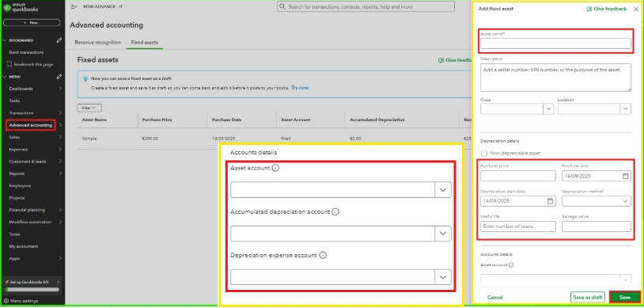Image resolution: width=644 pixels, height=308 pixels.
Task: Open Purchase date calendar icon
Action: click(626, 176)
